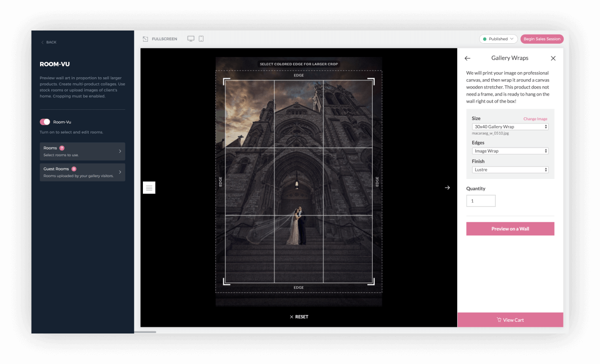Viewport: 600px width, 364px height.
Task: Click the Change Image link
Action: pyautogui.click(x=535, y=119)
